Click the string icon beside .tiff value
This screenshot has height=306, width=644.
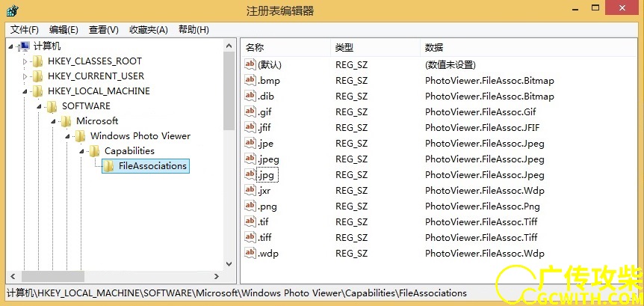pos(250,237)
